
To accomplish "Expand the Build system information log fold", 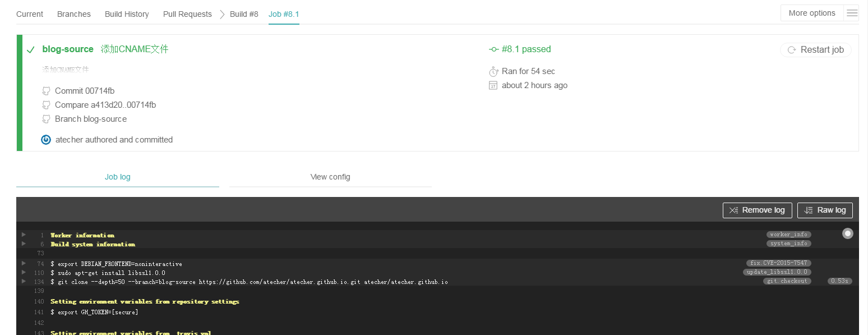I will point(24,244).
